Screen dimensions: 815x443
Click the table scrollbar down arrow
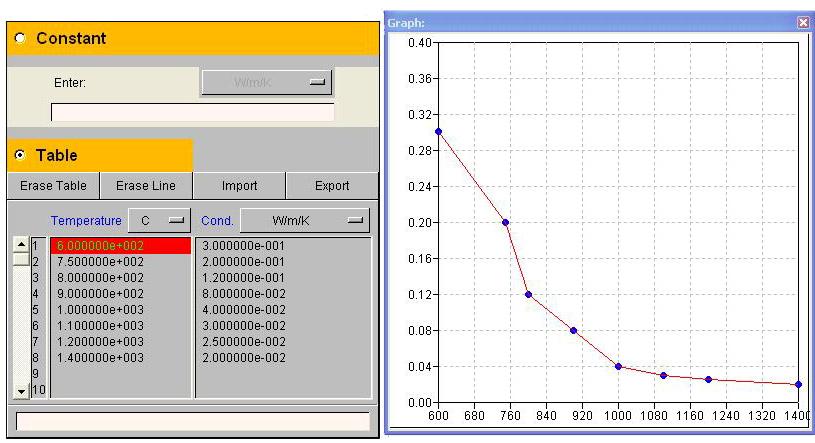click(21, 391)
